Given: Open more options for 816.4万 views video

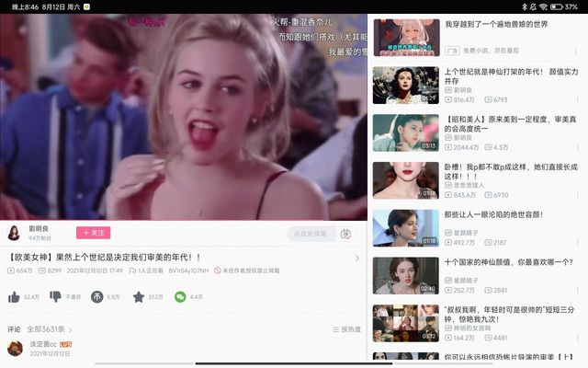Looking at the screenshot, I should [x=577, y=99].
